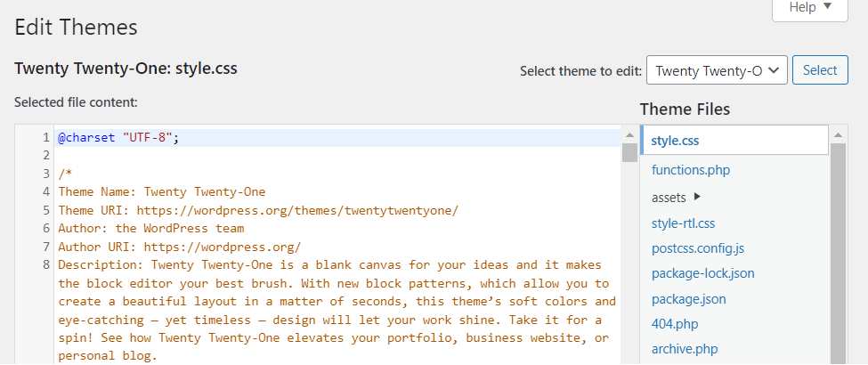Click the code editor scrollbar thumb

629,152
